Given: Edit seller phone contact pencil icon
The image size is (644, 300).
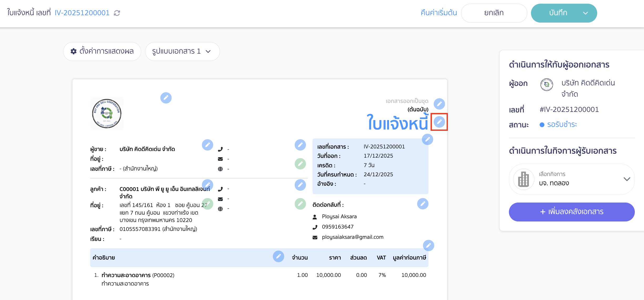Looking at the screenshot, I should click(x=300, y=145).
